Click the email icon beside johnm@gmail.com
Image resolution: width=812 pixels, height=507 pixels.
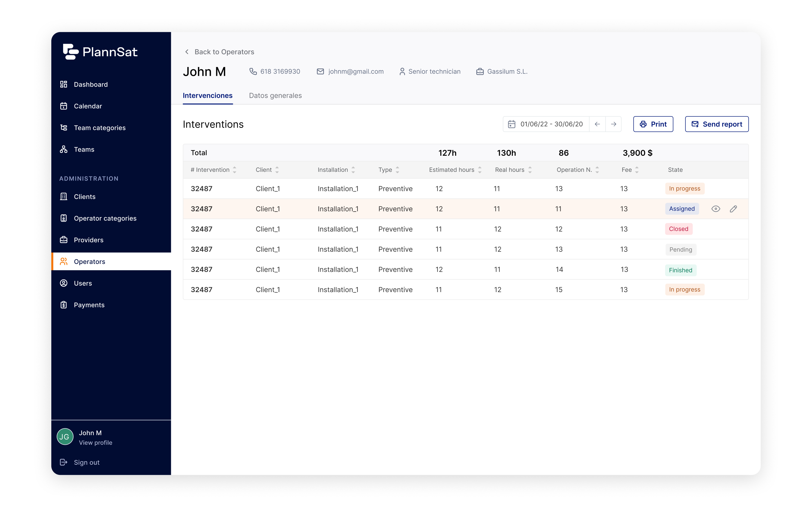(x=321, y=72)
